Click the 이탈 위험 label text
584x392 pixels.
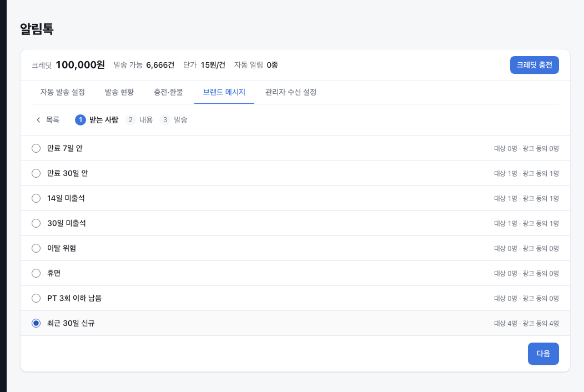point(62,248)
